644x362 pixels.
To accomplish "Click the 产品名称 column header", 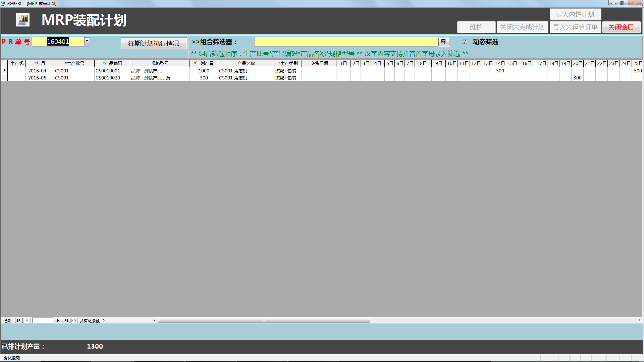I will coord(246,63).
